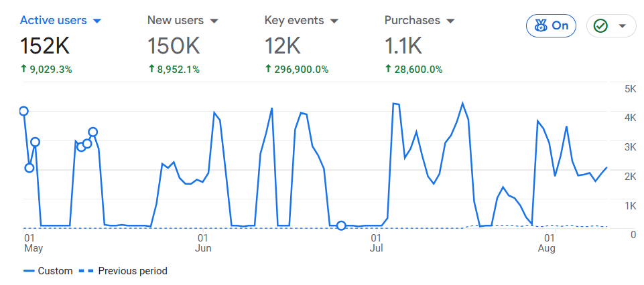This screenshot has width=644, height=285.
Task: Select the Purchases metric tab
Action: [x=412, y=20]
